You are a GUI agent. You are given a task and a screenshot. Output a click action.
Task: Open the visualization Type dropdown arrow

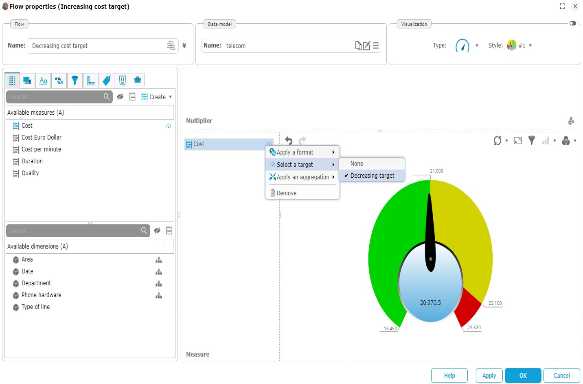477,45
